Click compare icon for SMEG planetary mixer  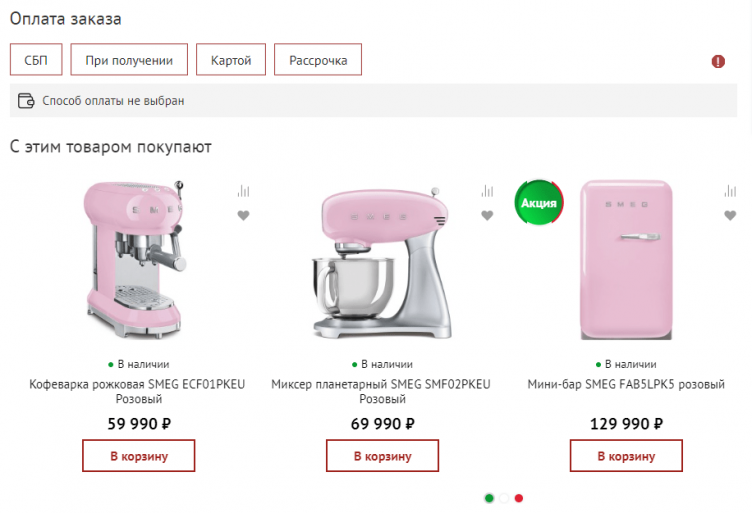487,191
